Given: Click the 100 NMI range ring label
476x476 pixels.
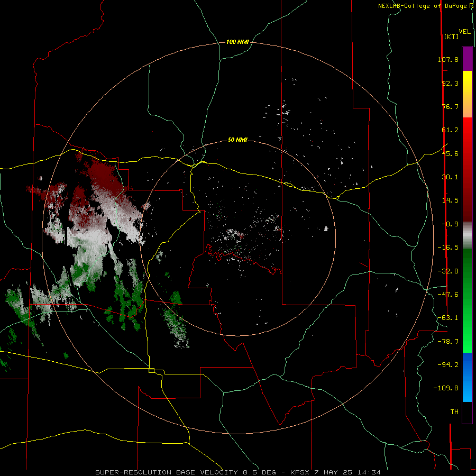Looking at the screenshot, I should (x=237, y=42).
